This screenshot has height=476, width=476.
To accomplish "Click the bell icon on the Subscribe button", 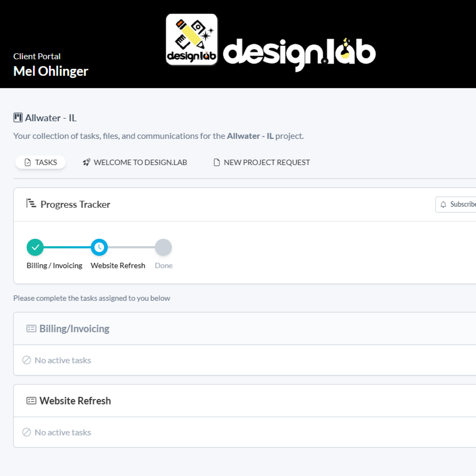I will click(443, 204).
